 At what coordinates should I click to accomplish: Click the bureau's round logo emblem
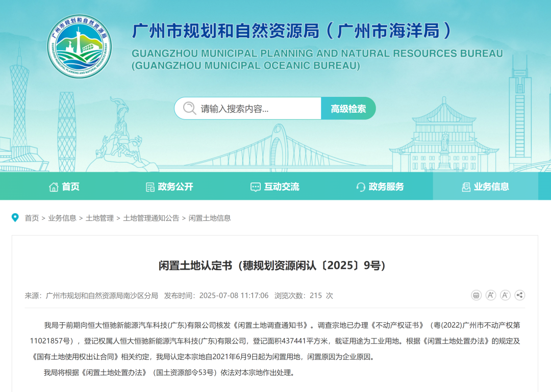coord(80,46)
